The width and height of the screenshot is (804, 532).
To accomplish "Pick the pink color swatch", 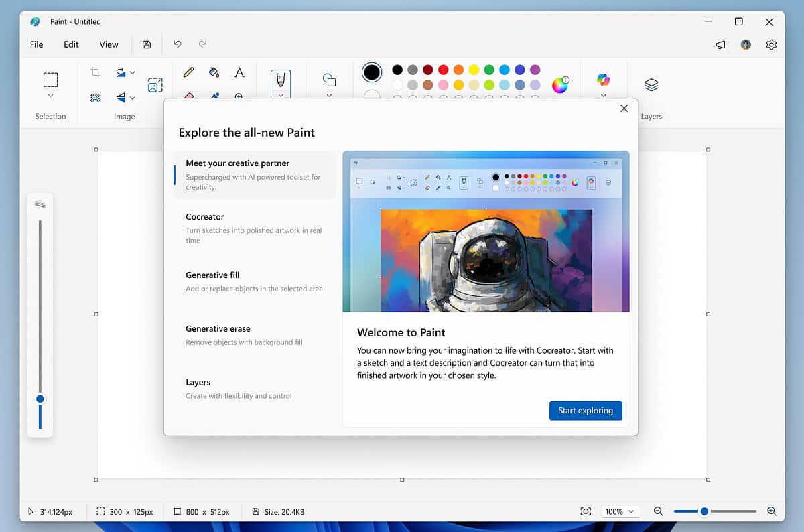I will point(443,85).
